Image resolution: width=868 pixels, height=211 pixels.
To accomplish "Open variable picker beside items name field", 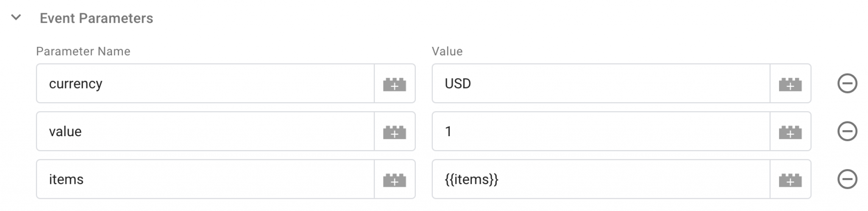I will (394, 179).
